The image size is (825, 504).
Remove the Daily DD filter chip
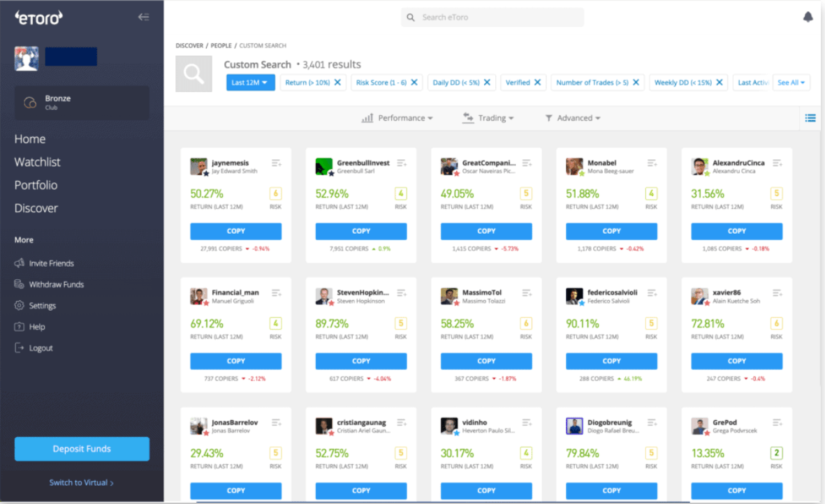[488, 82]
